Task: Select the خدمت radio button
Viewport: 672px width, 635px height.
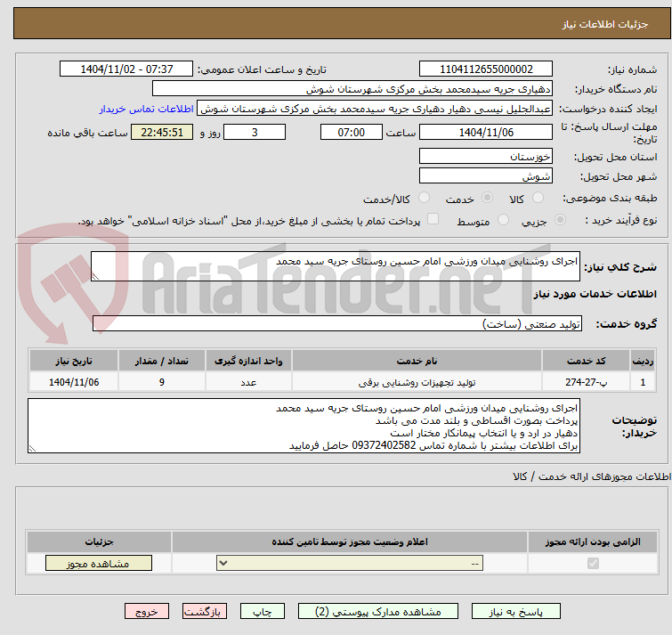Action: [x=487, y=198]
